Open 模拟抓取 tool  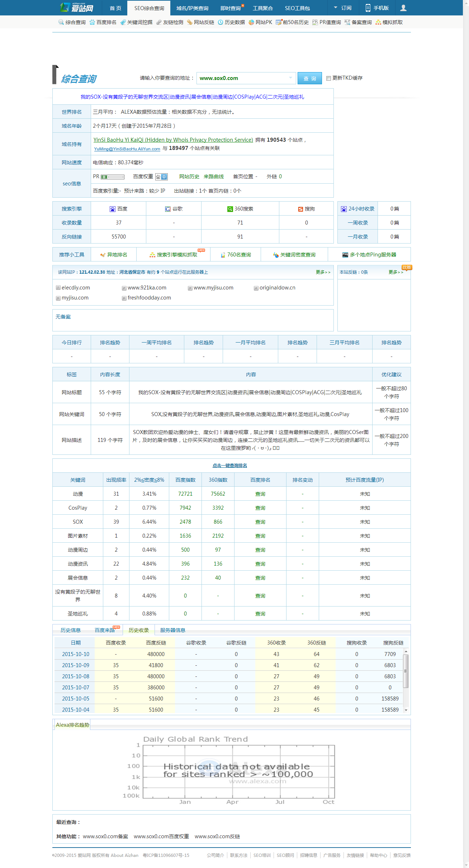389,22
